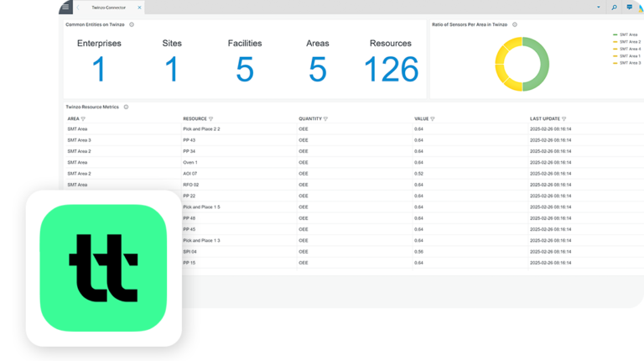
Task: Sort by the VALUE column header
Action: pyautogui.click(x=422, y=119)
